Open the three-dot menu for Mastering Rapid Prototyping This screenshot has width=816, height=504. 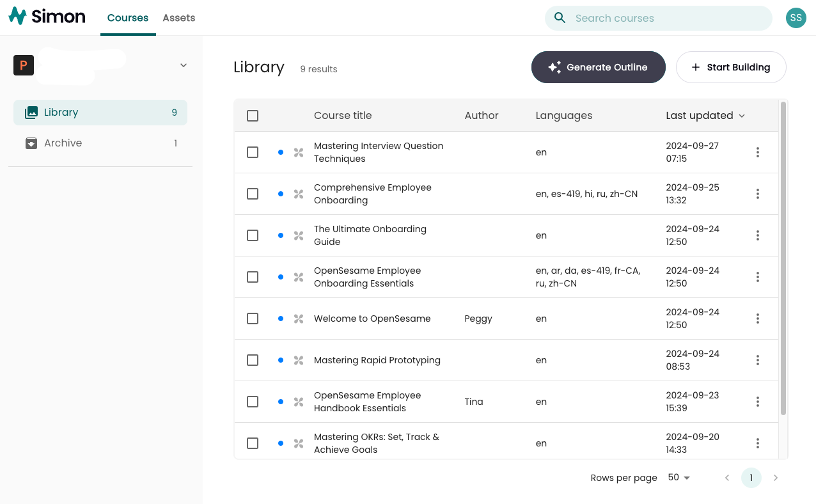(x=757, y=360)
